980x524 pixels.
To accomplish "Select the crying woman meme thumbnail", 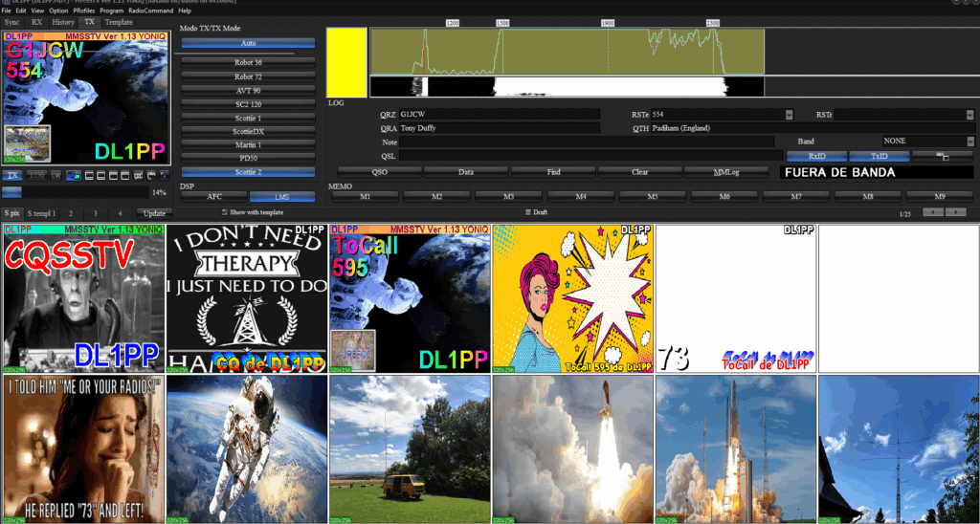I will pos(84,449).
